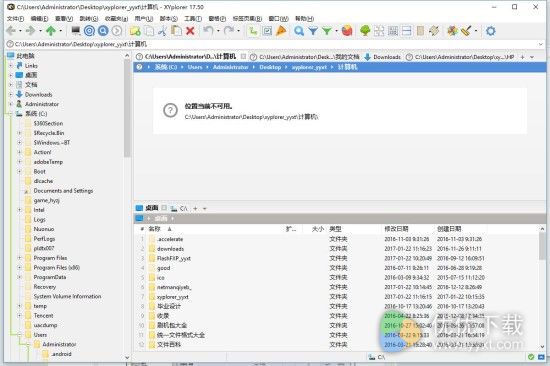Click the Back arrow toolbar icon
Viewport: 550px width, 366px height.
click(11, 31)
